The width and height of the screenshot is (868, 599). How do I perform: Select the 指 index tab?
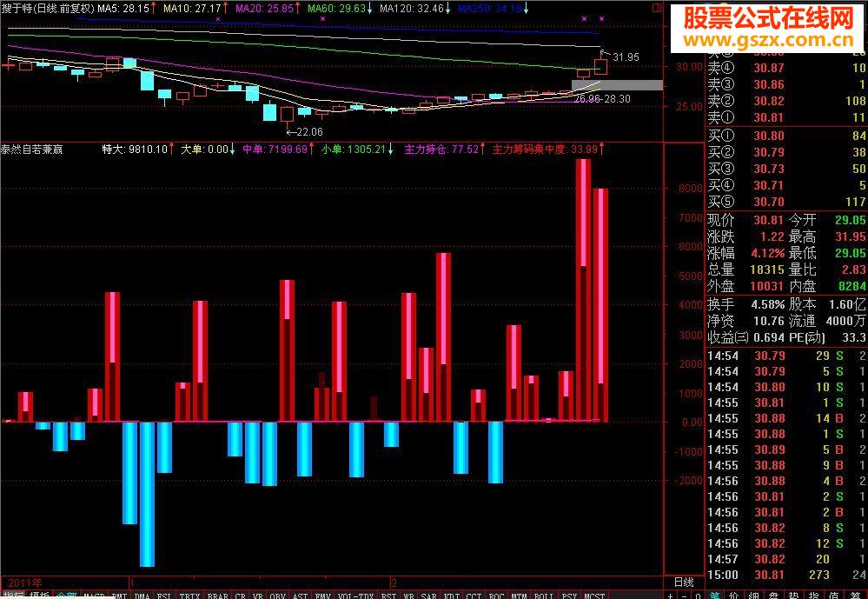[814, 596]
